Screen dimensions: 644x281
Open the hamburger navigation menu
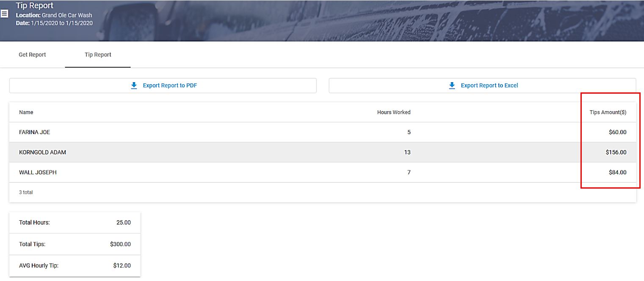pyautogui.click(x=4, y=14)
